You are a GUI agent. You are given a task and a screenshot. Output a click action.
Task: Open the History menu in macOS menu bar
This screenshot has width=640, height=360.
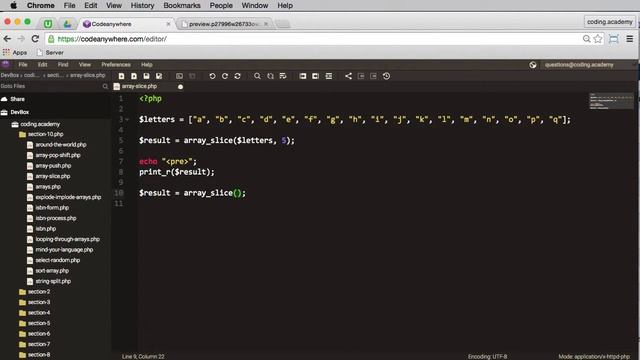142,5
